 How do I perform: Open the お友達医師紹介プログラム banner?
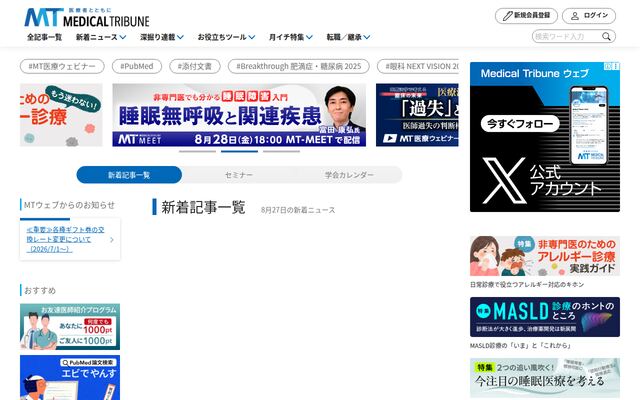tap(70, 327)
